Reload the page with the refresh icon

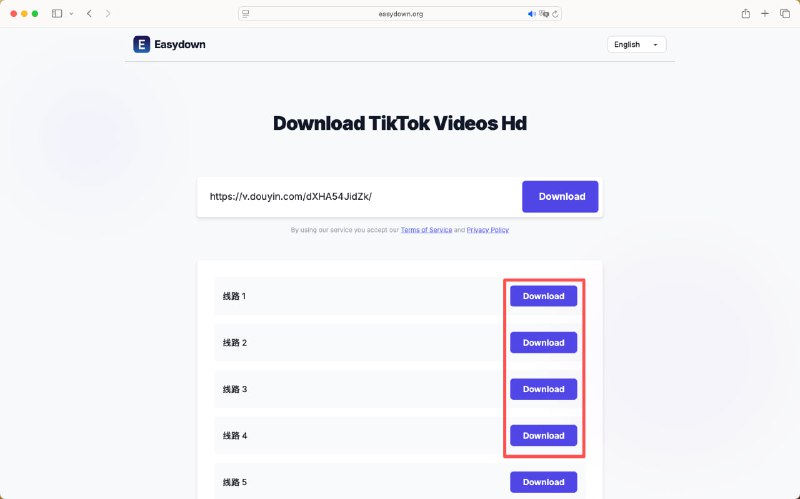pos(555,14)
